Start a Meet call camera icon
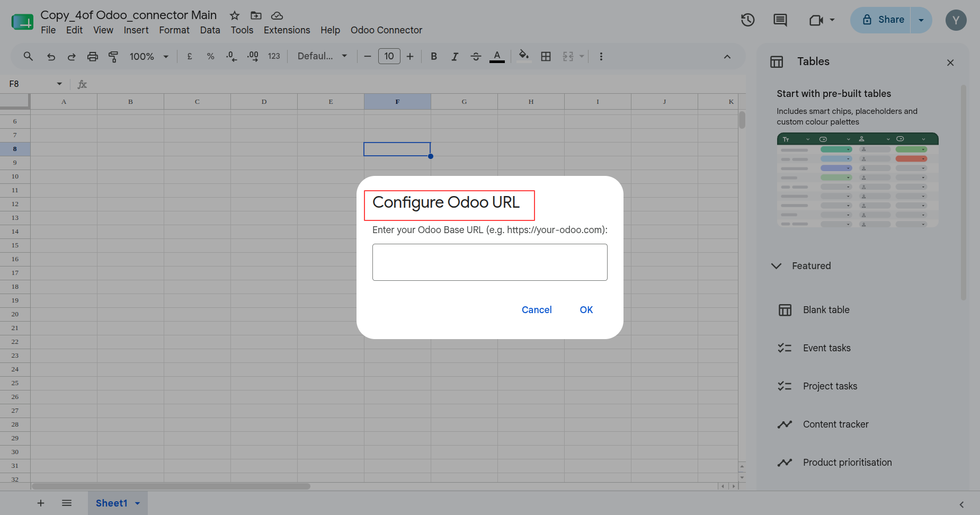 point(816,20)
